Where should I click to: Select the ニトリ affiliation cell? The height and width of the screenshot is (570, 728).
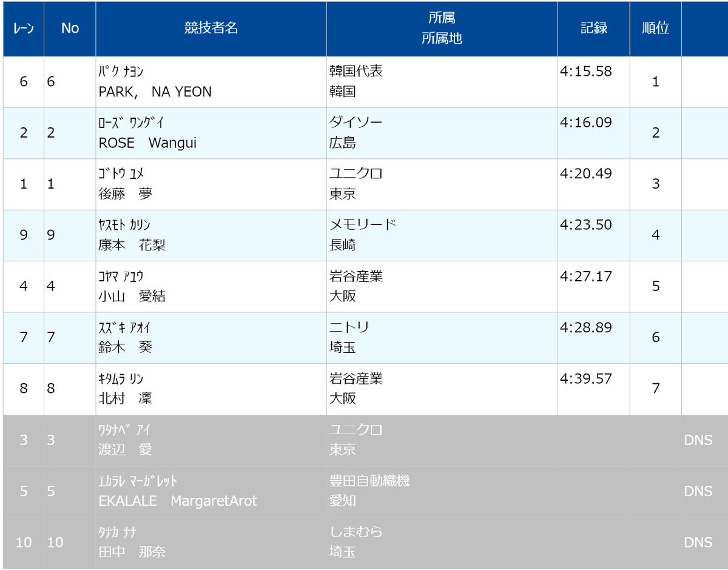[x=442, y=338]
